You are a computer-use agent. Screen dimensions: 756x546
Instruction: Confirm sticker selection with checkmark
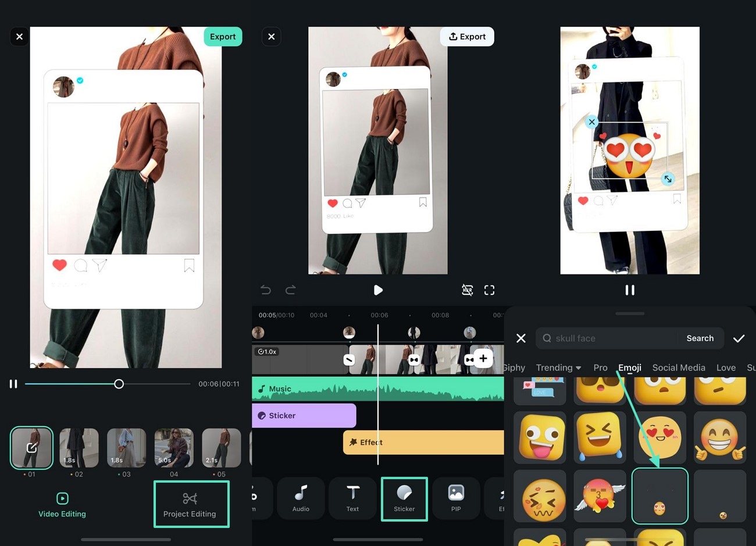739,338
